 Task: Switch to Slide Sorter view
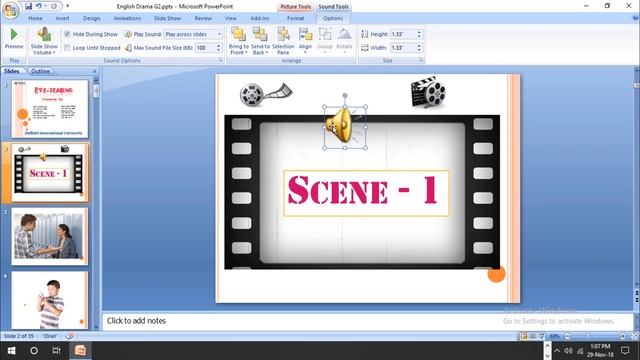pos(533,336)
